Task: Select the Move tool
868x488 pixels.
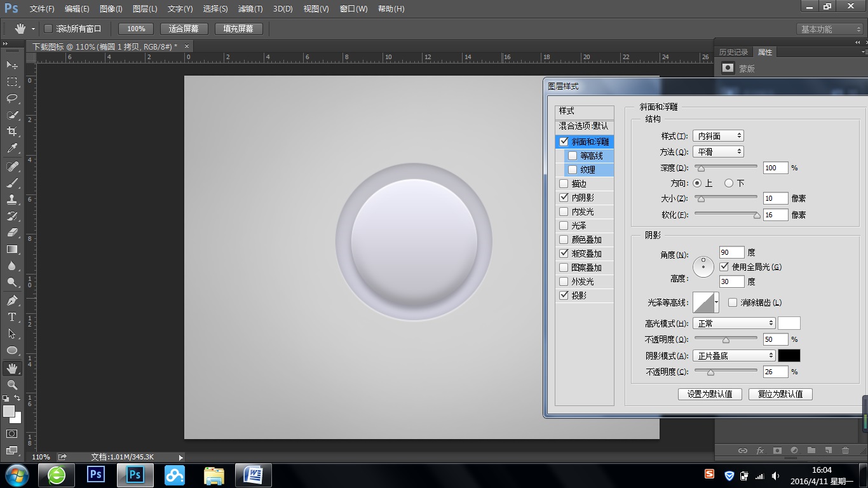Action: coord(12,65)
